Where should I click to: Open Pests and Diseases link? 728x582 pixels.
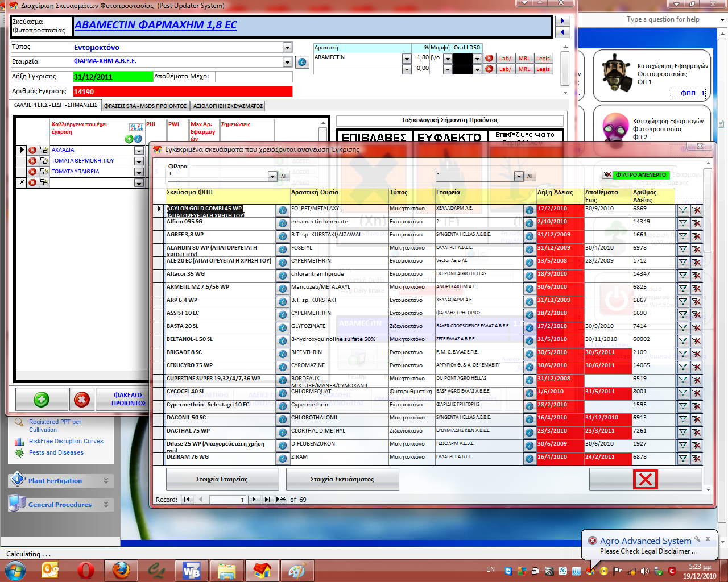(x=56, y=452)
